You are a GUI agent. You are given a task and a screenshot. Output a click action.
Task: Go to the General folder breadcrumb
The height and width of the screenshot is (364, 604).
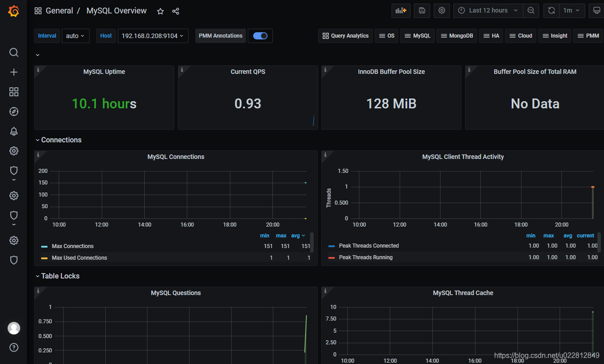[59, 11]
